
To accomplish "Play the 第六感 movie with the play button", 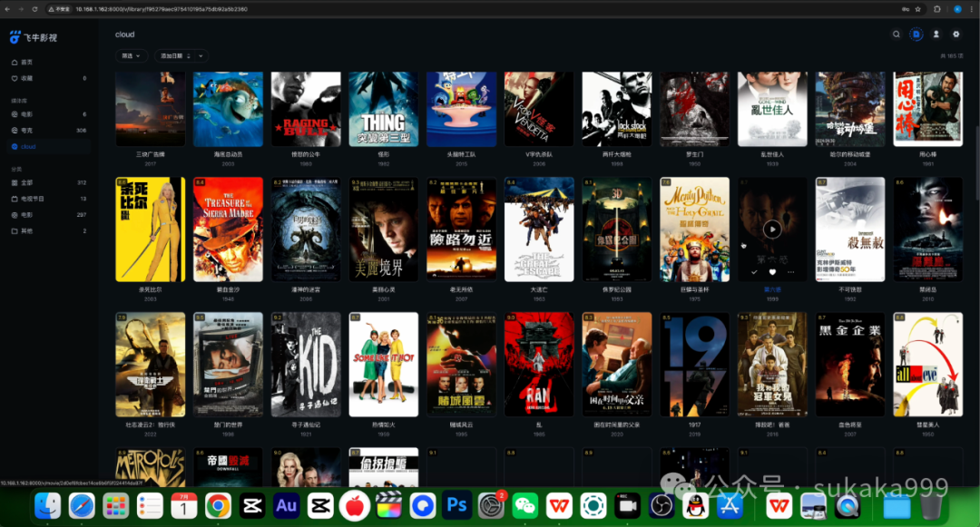I will (x=772, y=229).
